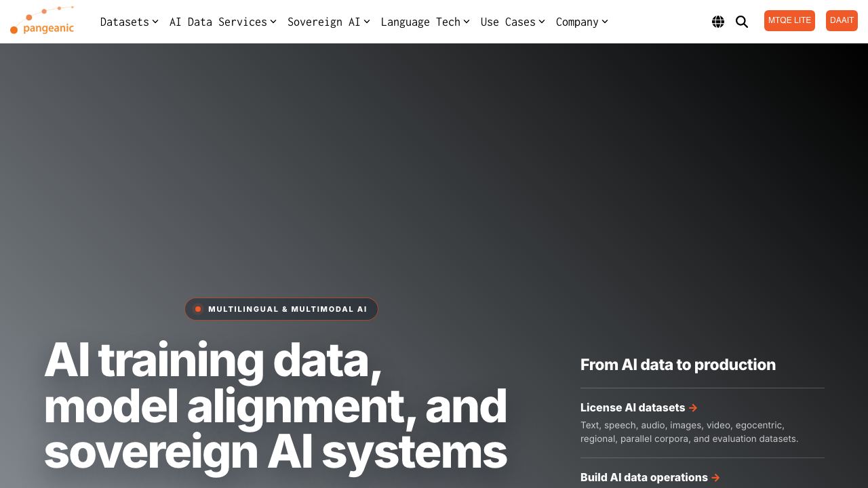This screenshot has width=868, height=488.
Task: Click the 'AI training data' main headline
Action: (275, 406)
